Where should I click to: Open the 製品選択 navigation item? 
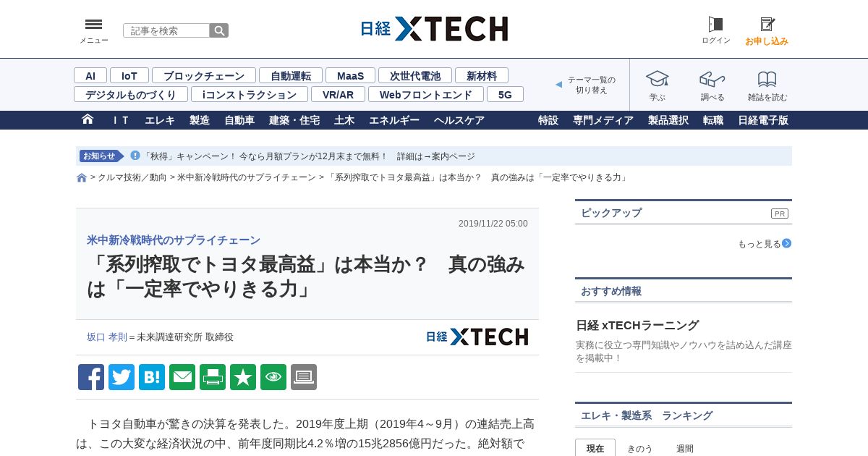tap(668, 120)
